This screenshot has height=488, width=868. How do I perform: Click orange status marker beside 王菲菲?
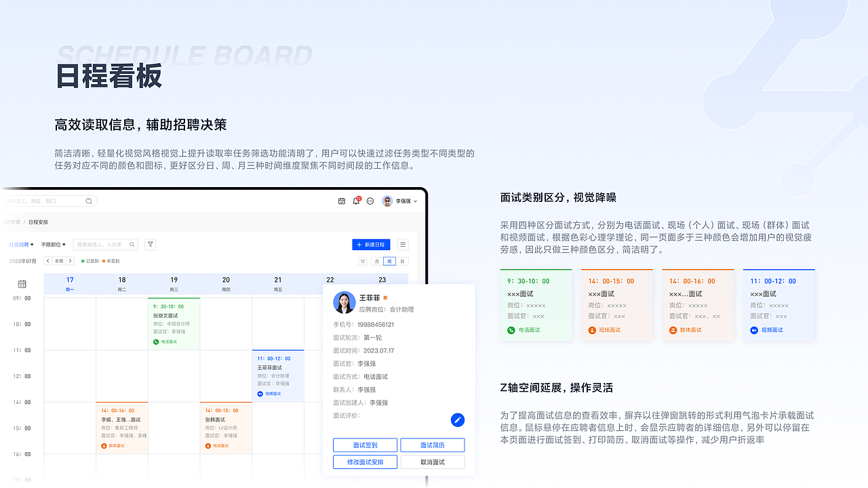[385, 298]
